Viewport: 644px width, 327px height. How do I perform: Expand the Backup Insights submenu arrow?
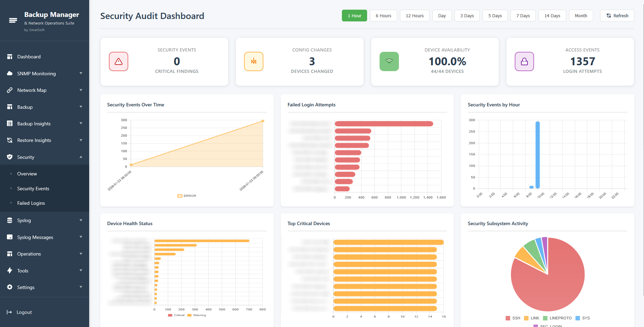[x=81, y=123]
